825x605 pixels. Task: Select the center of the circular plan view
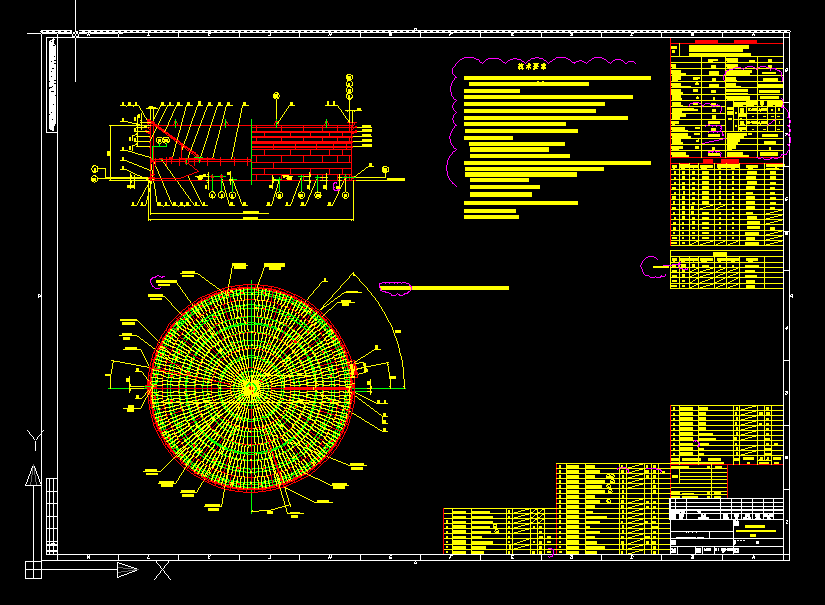(x=251, y=388)
